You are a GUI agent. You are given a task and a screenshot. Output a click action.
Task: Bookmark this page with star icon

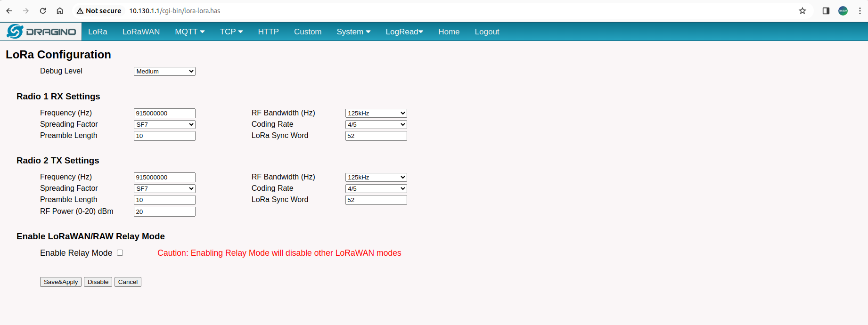(x=802, y=11)
